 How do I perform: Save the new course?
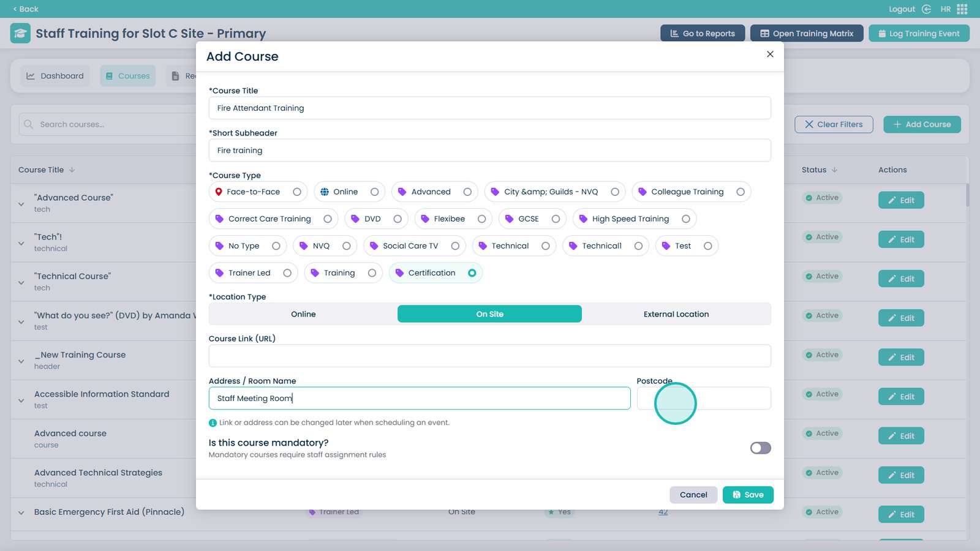tap(748, 495)
